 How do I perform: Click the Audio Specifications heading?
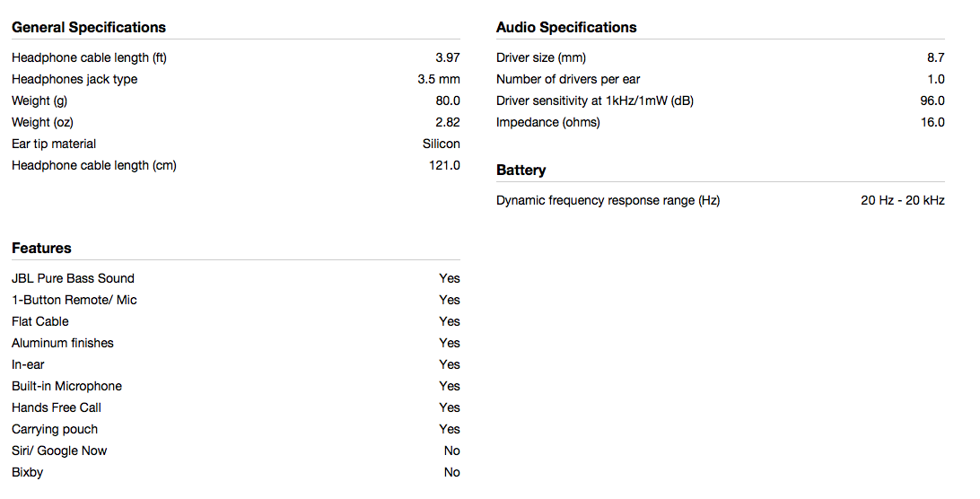click(x=566, y=28)
